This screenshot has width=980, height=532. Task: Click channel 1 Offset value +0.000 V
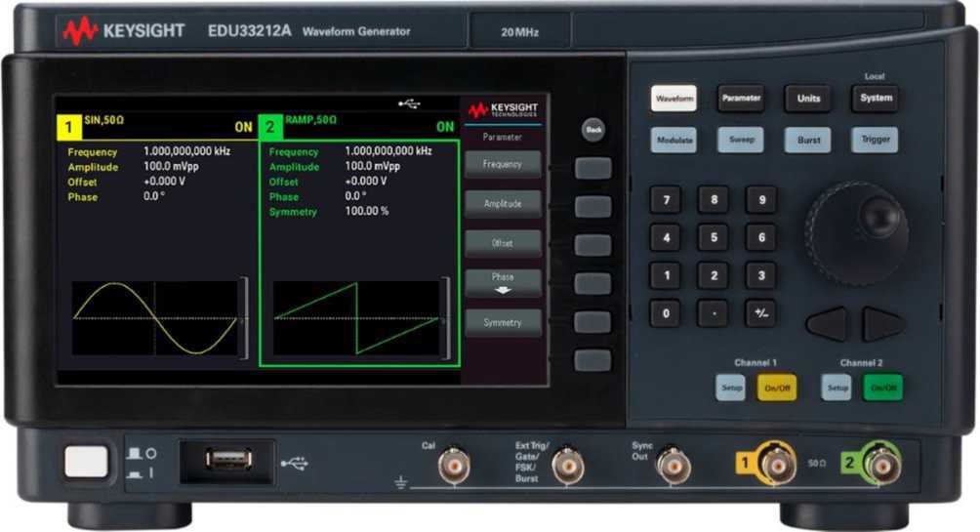164,182
